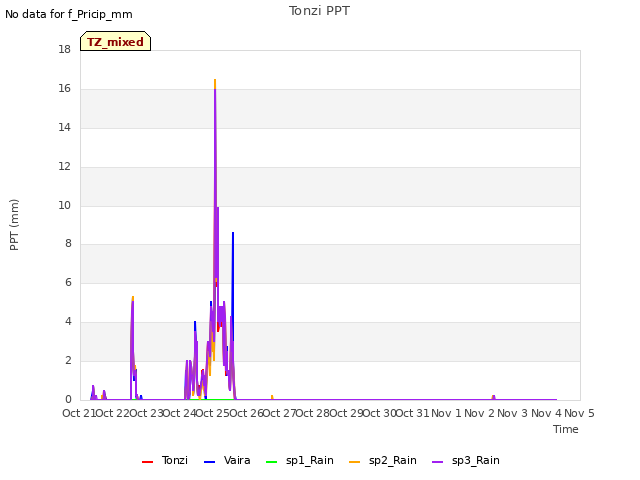Click the PPT (mm) y-axis title
640x480 pixels.
point(14,224)
